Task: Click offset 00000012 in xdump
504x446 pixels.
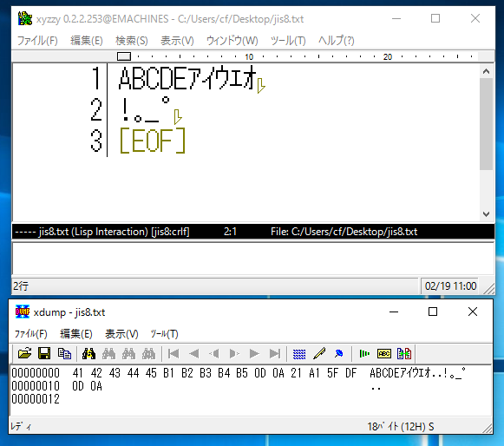Action: (x=36, y=399)
